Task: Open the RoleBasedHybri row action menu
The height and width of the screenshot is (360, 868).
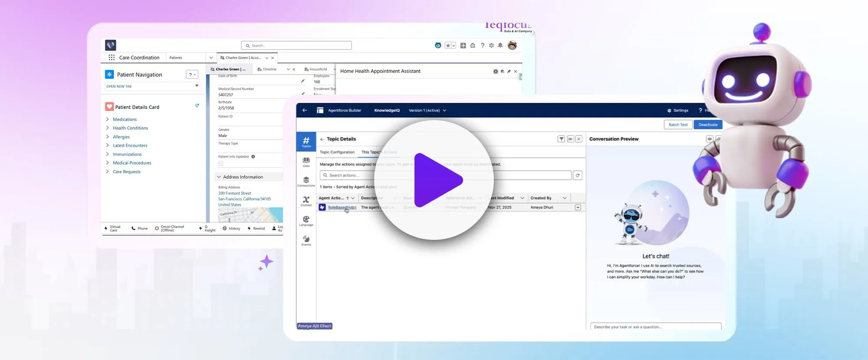Action: [x=578, y=207]
